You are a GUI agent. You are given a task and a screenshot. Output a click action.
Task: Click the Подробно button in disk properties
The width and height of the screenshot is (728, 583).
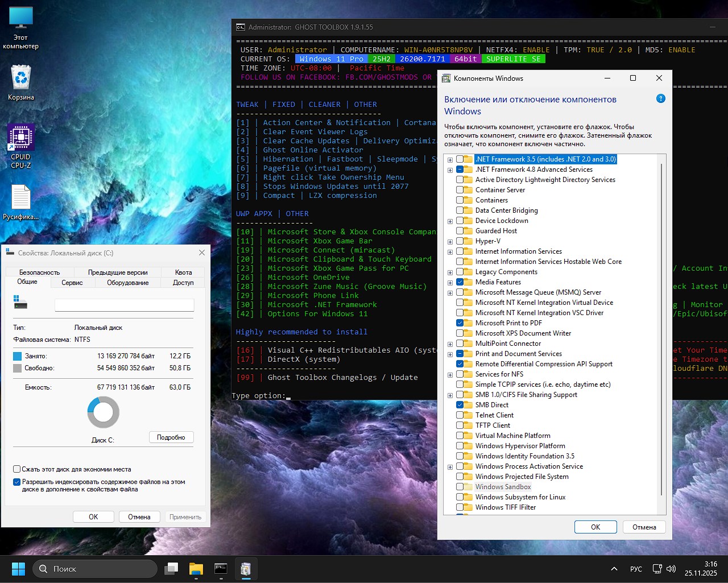(171, 437)
